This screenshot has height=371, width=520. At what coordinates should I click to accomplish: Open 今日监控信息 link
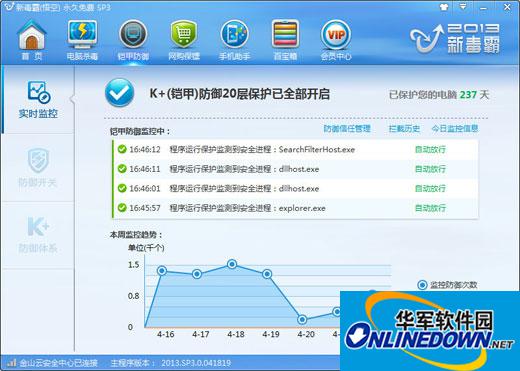click(455, 129)
